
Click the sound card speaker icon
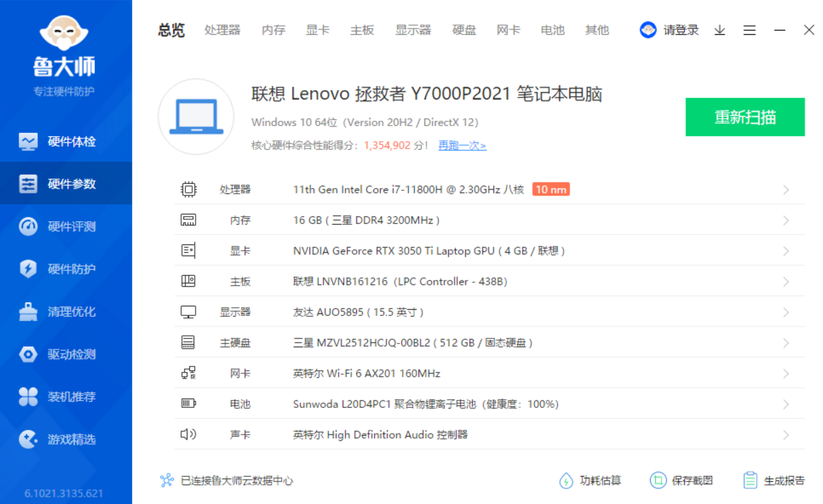tap(189, 435)
